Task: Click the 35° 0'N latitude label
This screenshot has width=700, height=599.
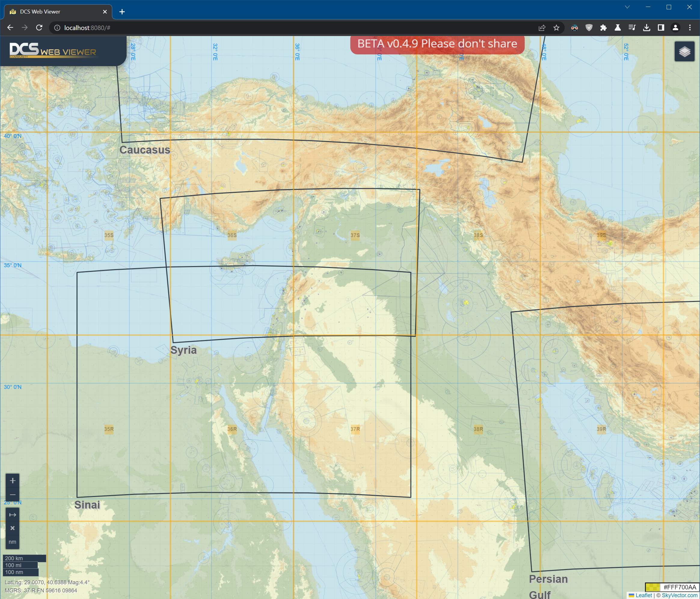Action: [13, 265]
